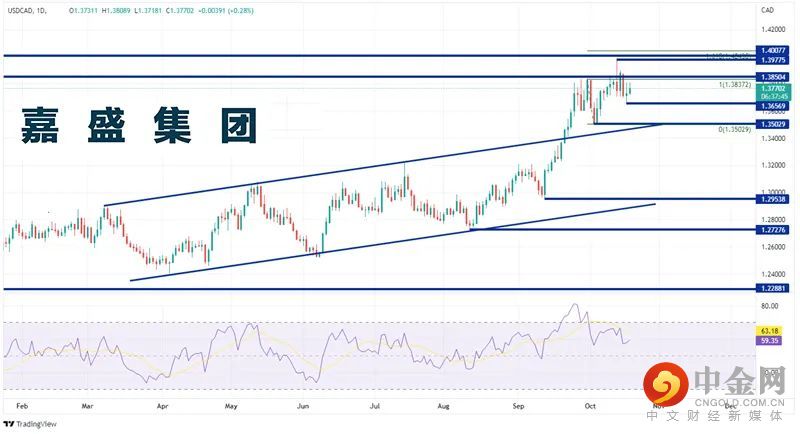Select the 1.29538 price label

[773, 199]
